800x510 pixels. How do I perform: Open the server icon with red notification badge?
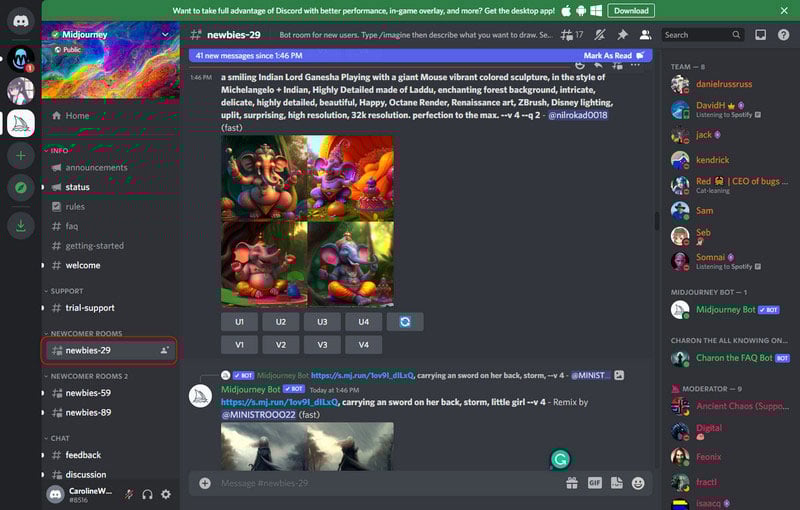point(20,59)
